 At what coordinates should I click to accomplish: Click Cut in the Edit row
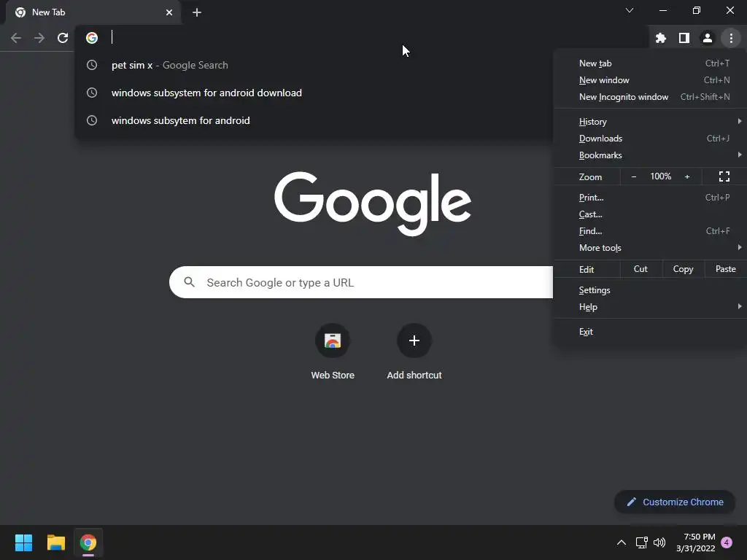pos(640,269)
